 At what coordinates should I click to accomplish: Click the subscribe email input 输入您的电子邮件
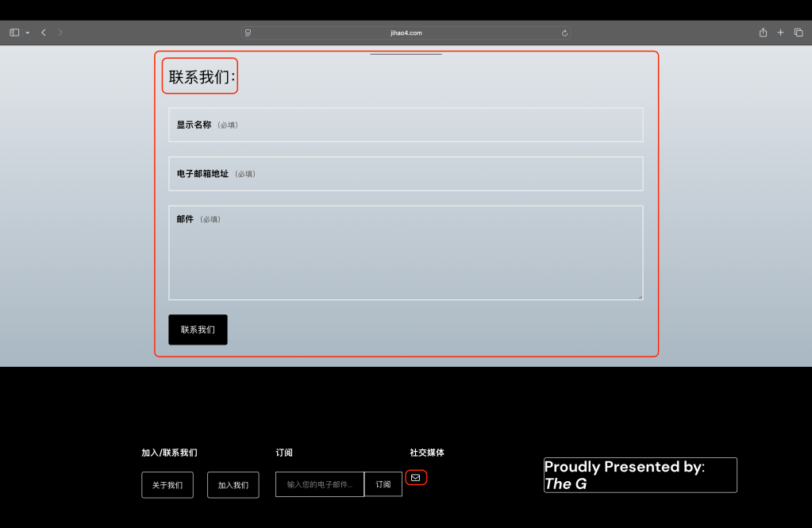pyautogui.click(x=320, y=484)
